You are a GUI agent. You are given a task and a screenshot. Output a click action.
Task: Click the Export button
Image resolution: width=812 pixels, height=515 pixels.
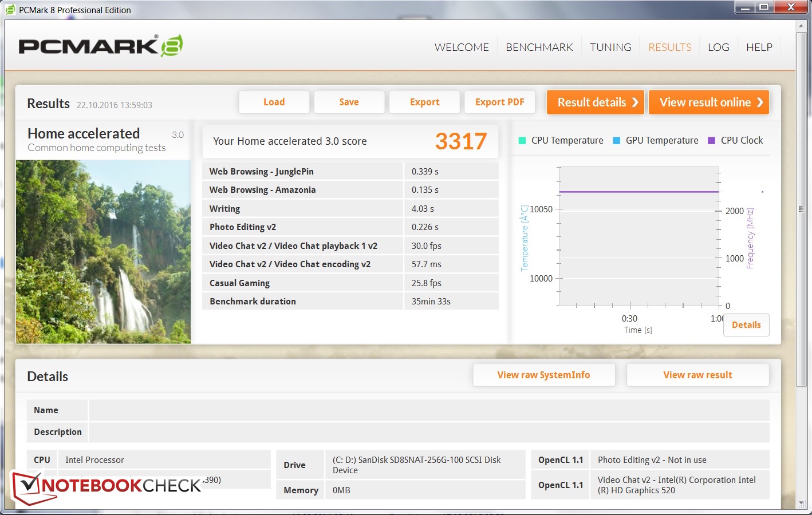click(425, 102)
